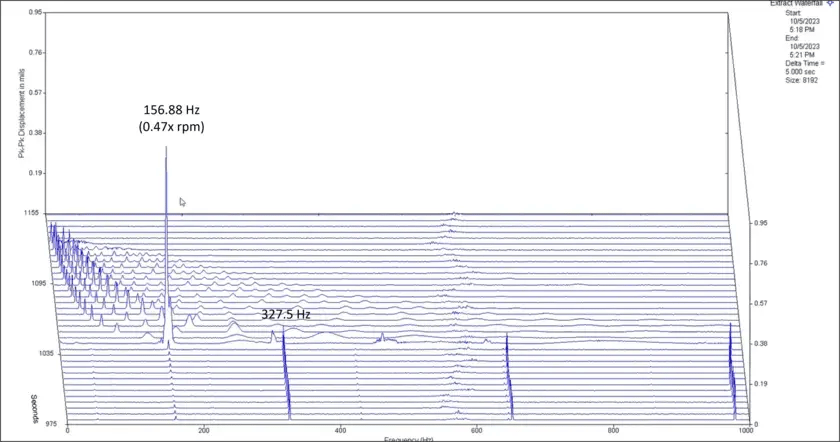Viewport: 840px width, 442px height.
Task: Click the 400 frequency axis tick label
Action: 340,430
